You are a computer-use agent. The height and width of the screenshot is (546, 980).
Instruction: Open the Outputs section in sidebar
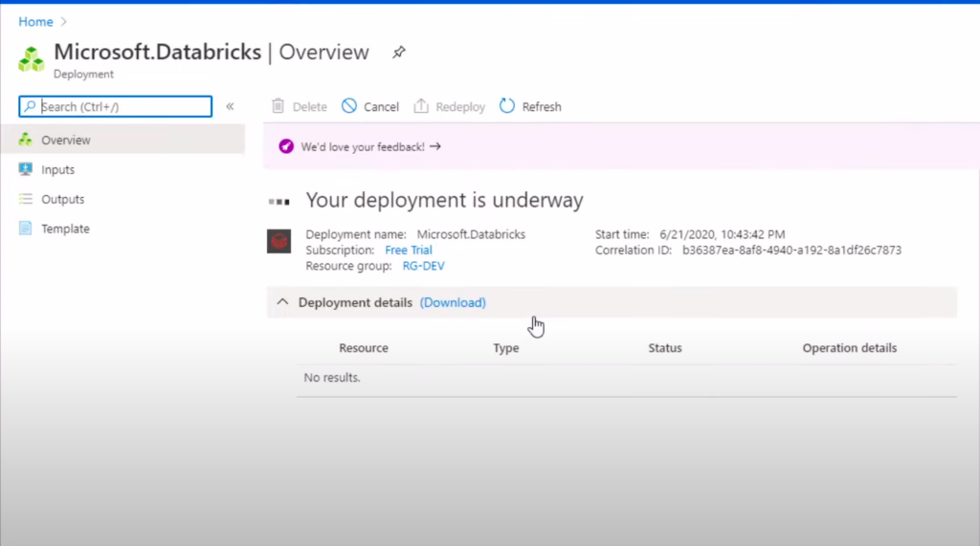(x=62, y=199)
